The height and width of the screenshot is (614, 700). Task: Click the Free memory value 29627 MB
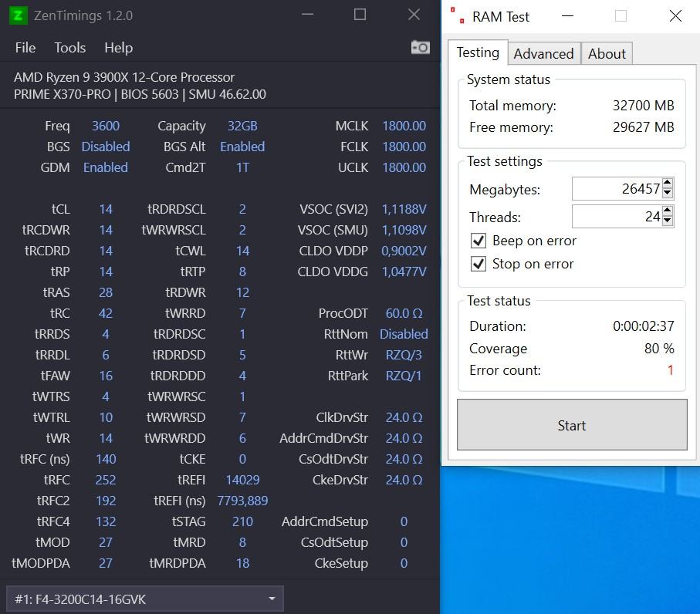(644, 127)
